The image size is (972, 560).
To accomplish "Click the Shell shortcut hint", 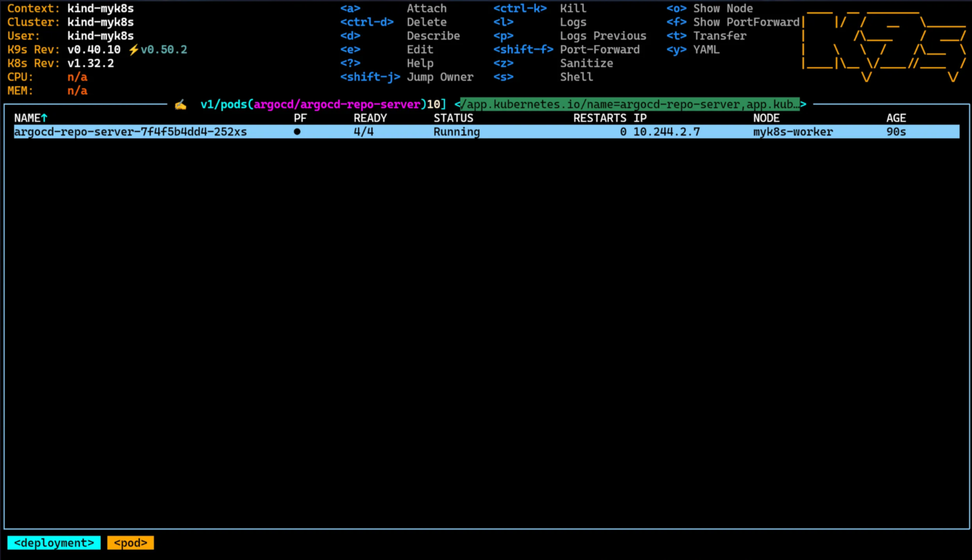I will [576, 77].
